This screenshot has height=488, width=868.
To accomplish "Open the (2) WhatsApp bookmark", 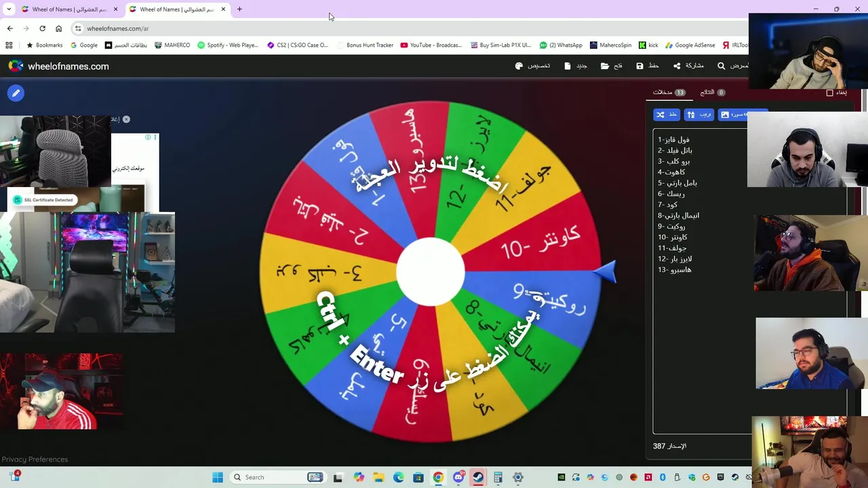I will tap(561, 45).
